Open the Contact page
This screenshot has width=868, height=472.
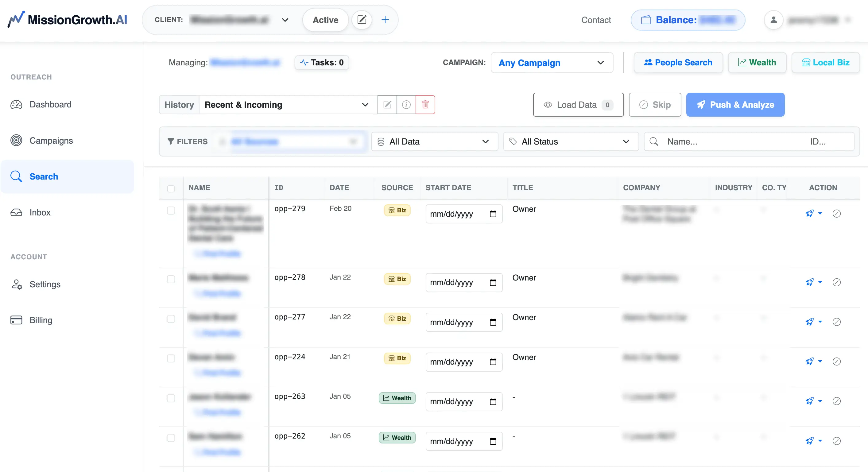596,20
